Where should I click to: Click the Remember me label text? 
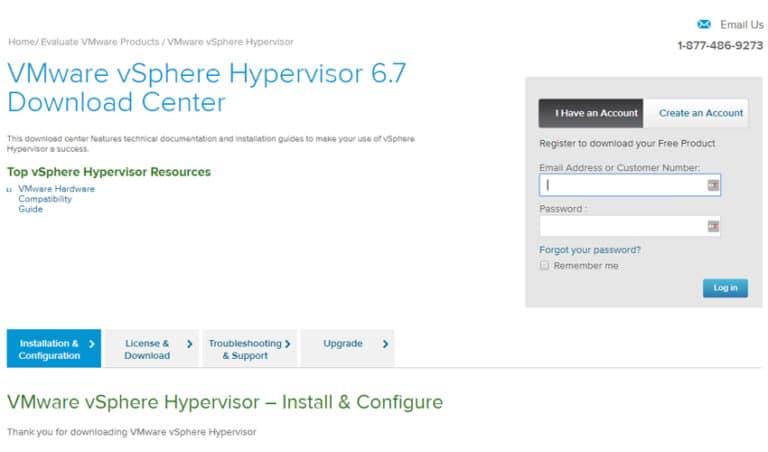(586, 266)
